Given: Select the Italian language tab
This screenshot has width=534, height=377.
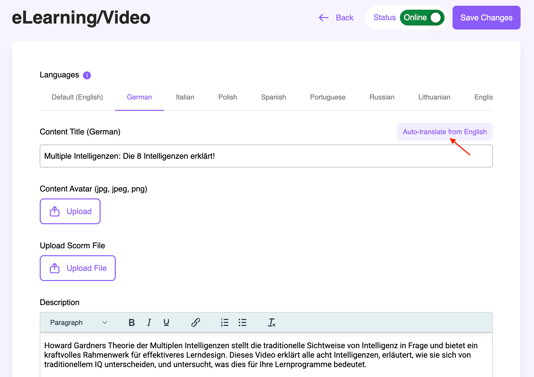Looking at the screenshot, I should coord(185,97).
